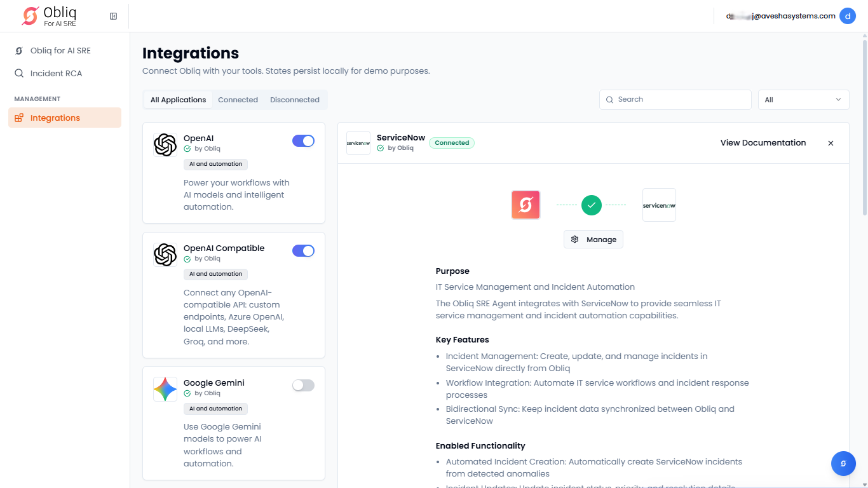Open the floating Obliq assistant button
This screenshot has width=868, height=488.
843,463
